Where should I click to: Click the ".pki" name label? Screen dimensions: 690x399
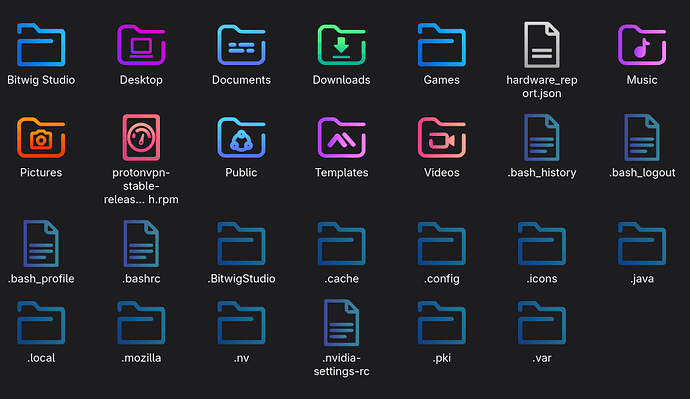click(441, 358)
